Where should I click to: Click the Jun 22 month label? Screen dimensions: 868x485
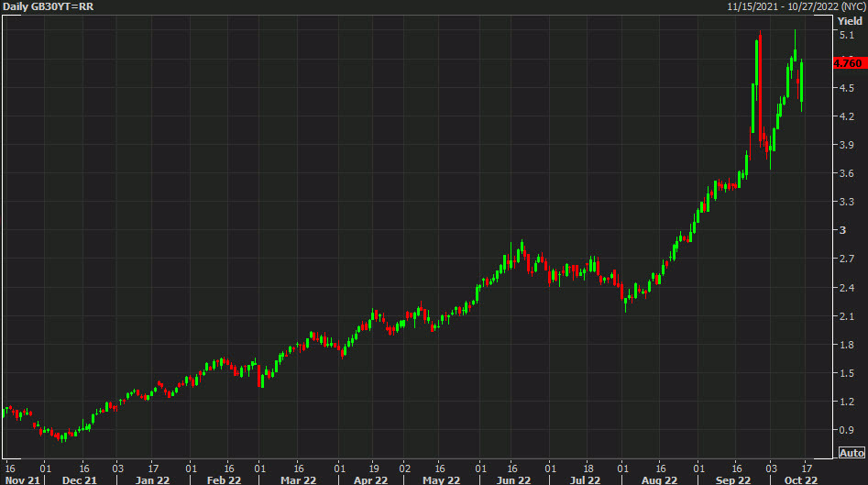coord(513,480)
